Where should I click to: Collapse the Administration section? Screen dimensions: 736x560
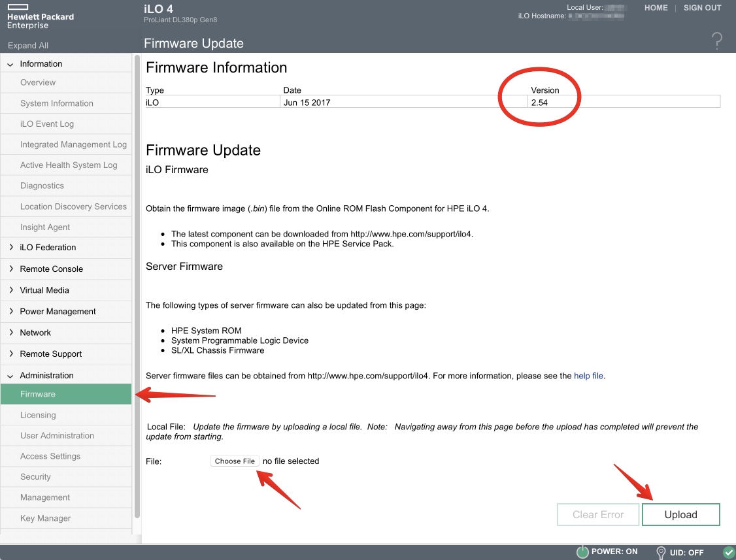[x=10, y=376]
